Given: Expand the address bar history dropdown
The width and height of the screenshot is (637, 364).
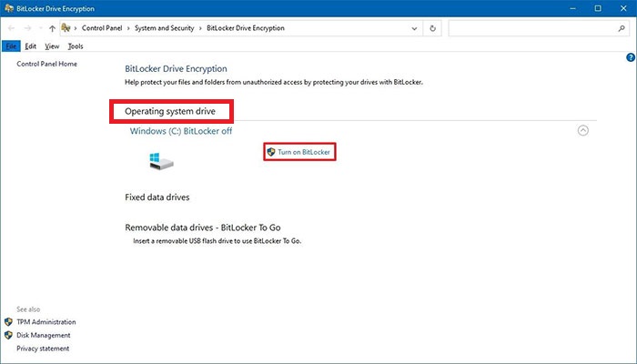Looking at the screenshot, I should pyautogui.click(x=414, y=28).
